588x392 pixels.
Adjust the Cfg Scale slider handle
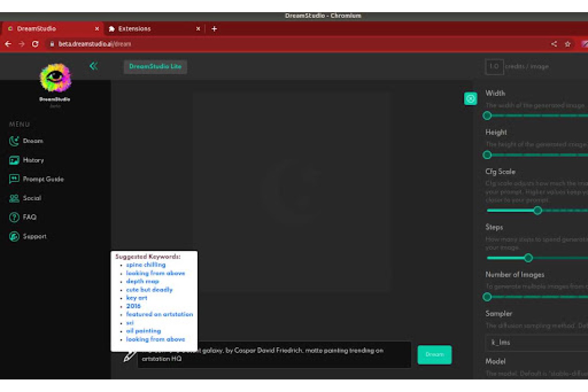click(538, 211)
